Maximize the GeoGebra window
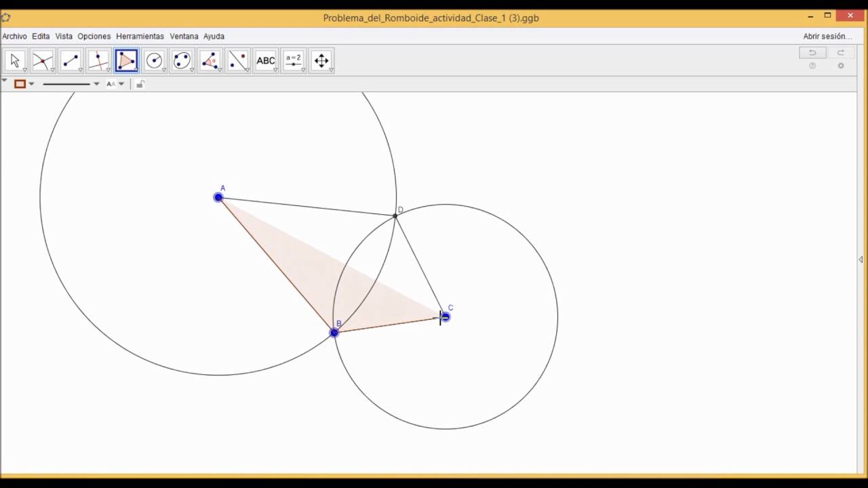Screen dimensions: 868x488 [827, 15]
